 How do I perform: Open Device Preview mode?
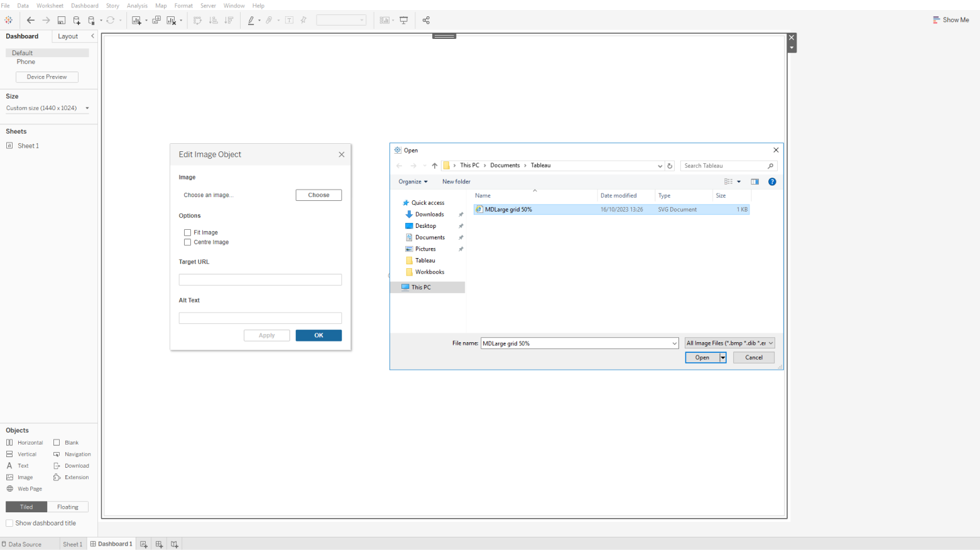[46, 77]
